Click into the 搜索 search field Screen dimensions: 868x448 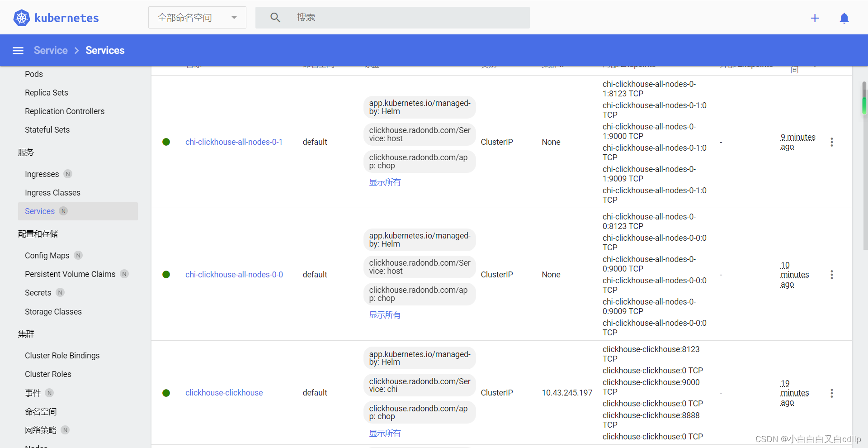[392, 18]
